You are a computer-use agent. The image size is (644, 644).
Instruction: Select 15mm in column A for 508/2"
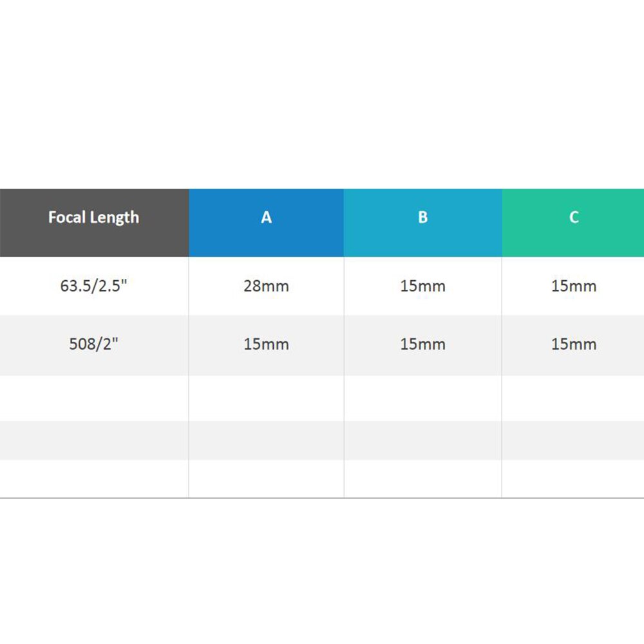[266, 345]
